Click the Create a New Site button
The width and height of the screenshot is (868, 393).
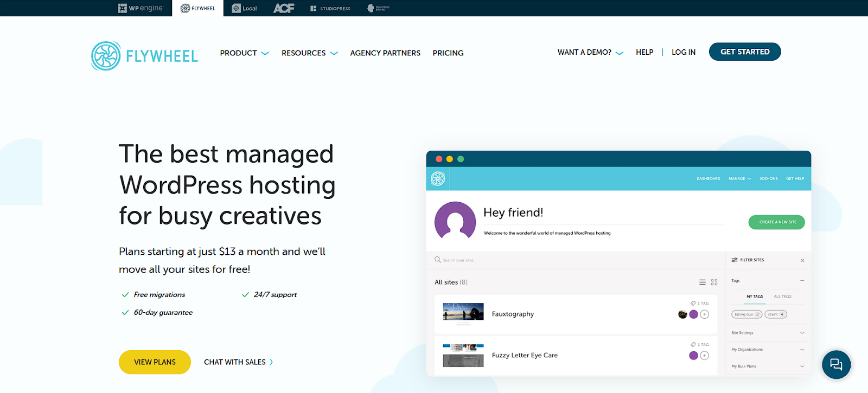777,222
